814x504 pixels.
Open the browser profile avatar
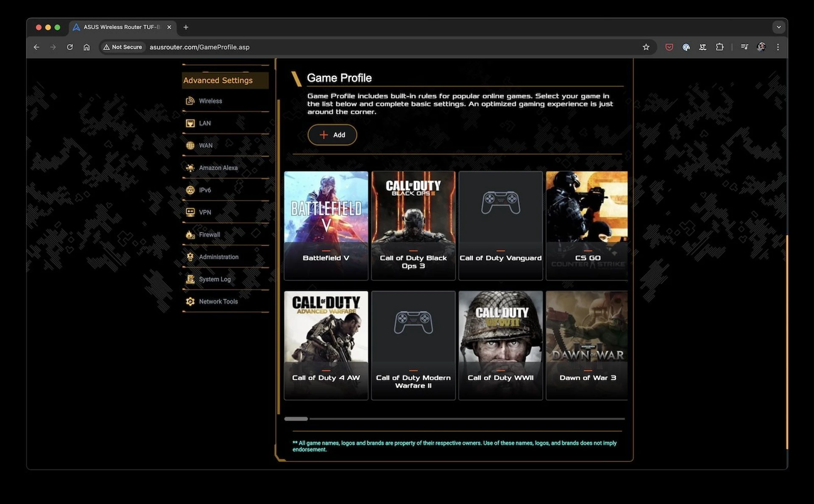(761, 47)
